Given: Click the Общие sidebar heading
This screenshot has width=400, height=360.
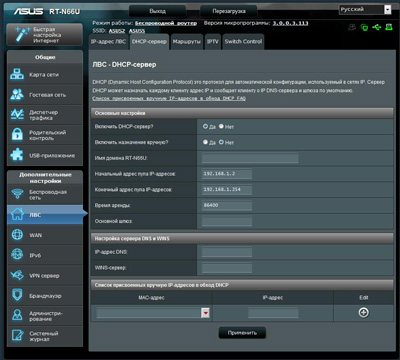Looking at the screenshot, I should coord(45,57).
